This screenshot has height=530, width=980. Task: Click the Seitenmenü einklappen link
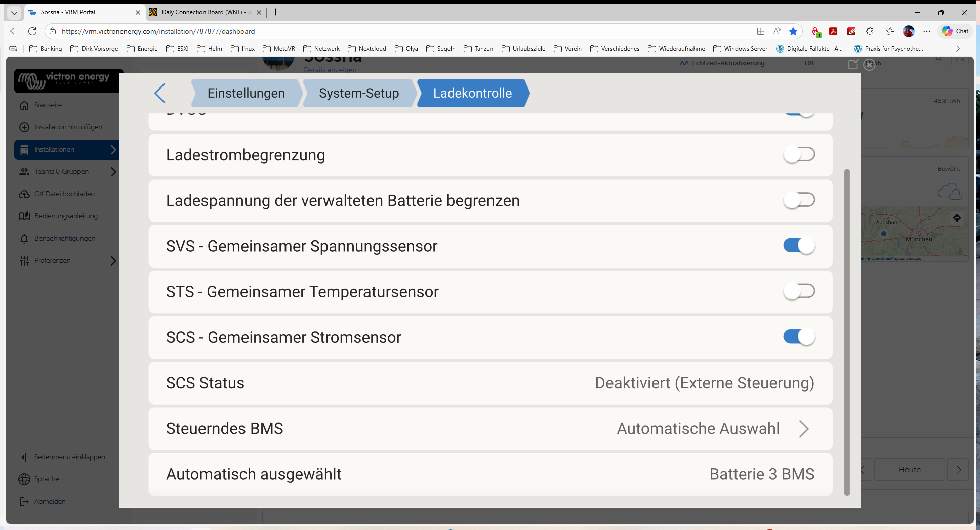(69, 457)
